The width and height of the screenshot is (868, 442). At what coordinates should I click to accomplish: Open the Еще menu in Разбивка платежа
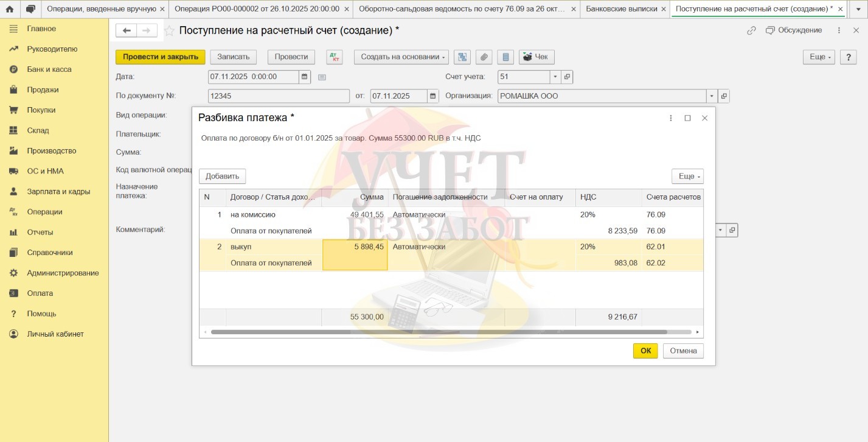pos(687,176)
